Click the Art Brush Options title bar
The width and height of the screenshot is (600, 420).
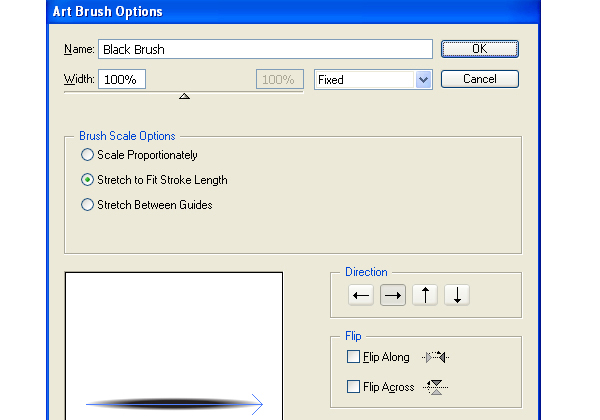[x=293, y=11]
